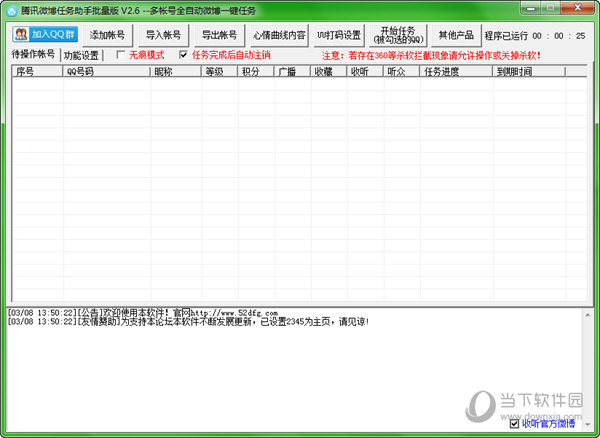
Task: Click 导入帐号 to import accounts
Action: [x=163, y=35]
